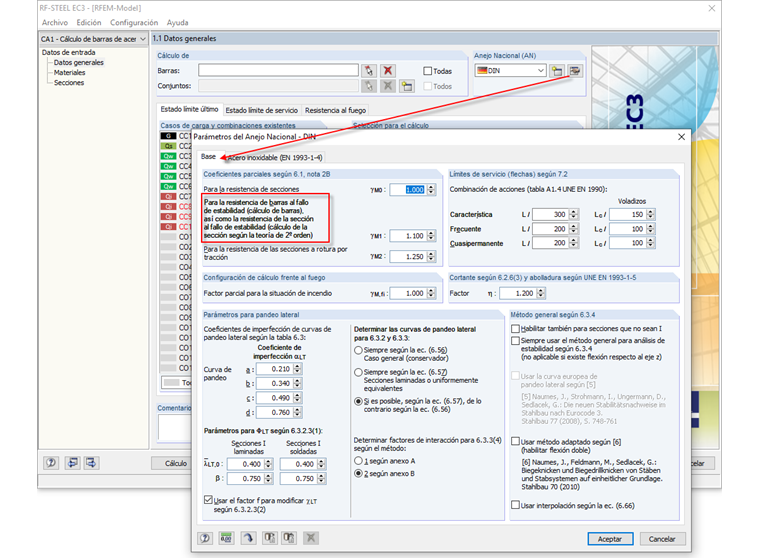Open National Annex parameters edit icon
The image size is (760, 558).
(x=575, y=71)
